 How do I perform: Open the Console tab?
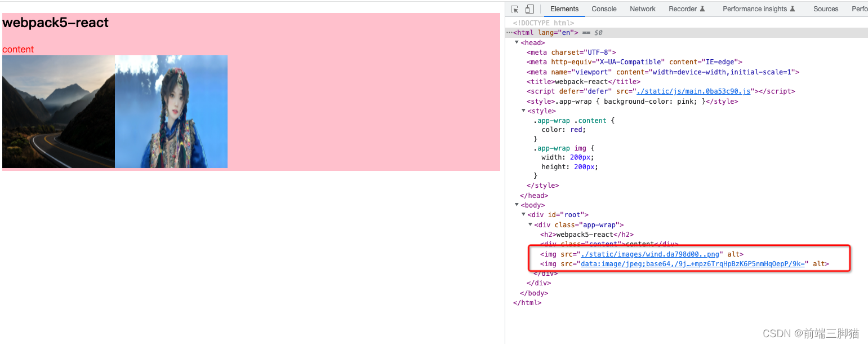[604, 9]
